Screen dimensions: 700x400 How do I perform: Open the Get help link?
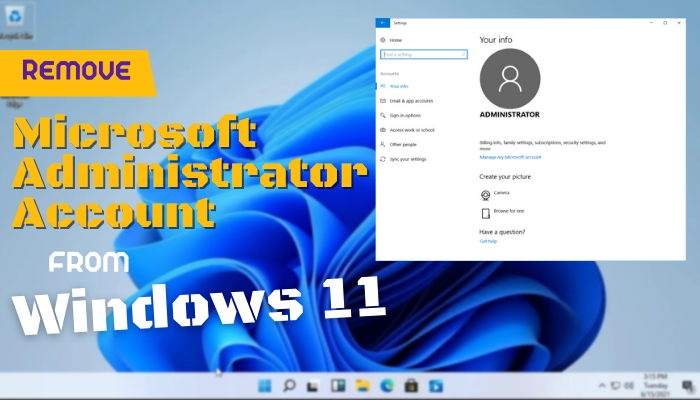click(x=488, y=242)
